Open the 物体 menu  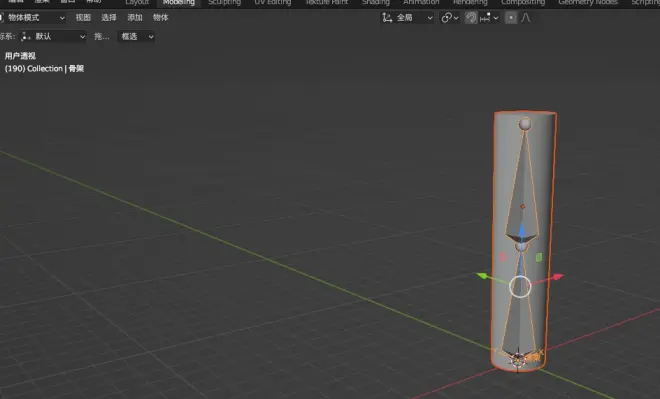160,18
